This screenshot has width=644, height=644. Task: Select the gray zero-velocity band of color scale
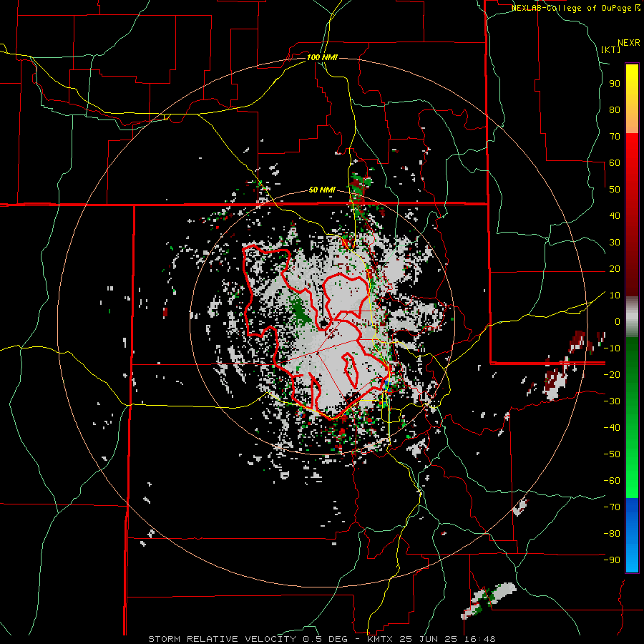click(632, 318)
